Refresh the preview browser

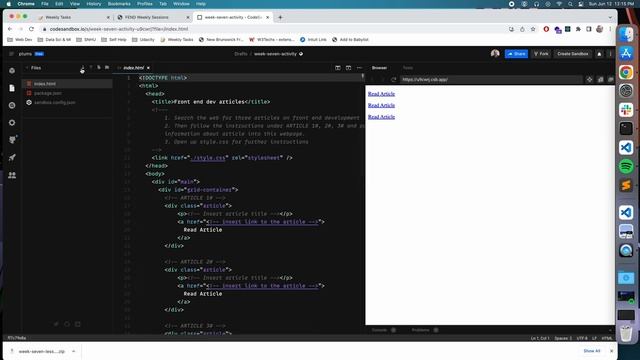[393, 80]
